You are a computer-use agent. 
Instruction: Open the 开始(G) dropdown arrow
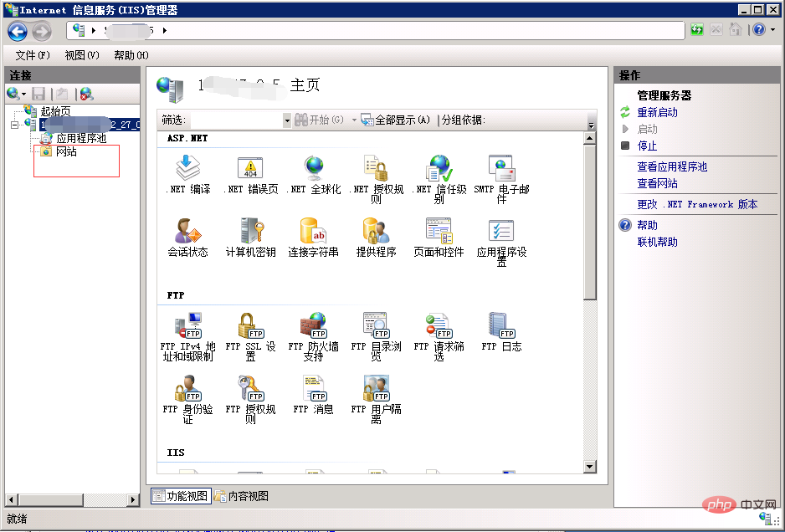tap(354, 120)
